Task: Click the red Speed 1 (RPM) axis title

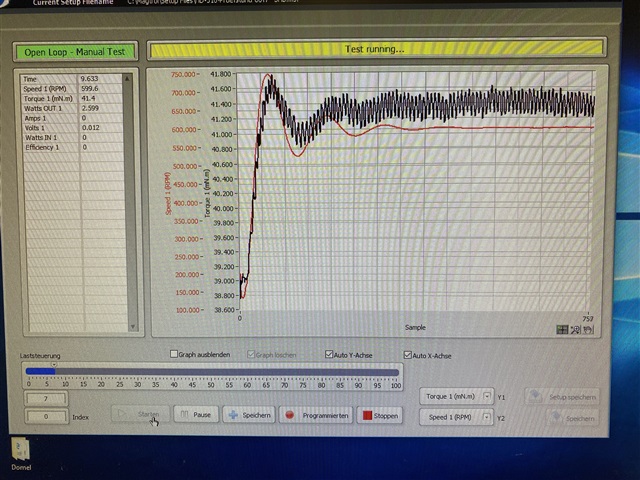Action: (168, 193)
